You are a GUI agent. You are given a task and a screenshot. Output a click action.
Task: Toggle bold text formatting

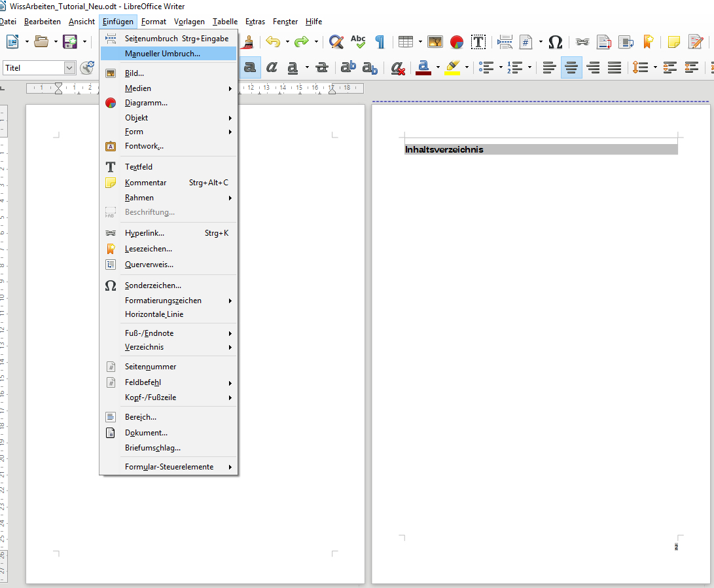[x=249, y=67]
